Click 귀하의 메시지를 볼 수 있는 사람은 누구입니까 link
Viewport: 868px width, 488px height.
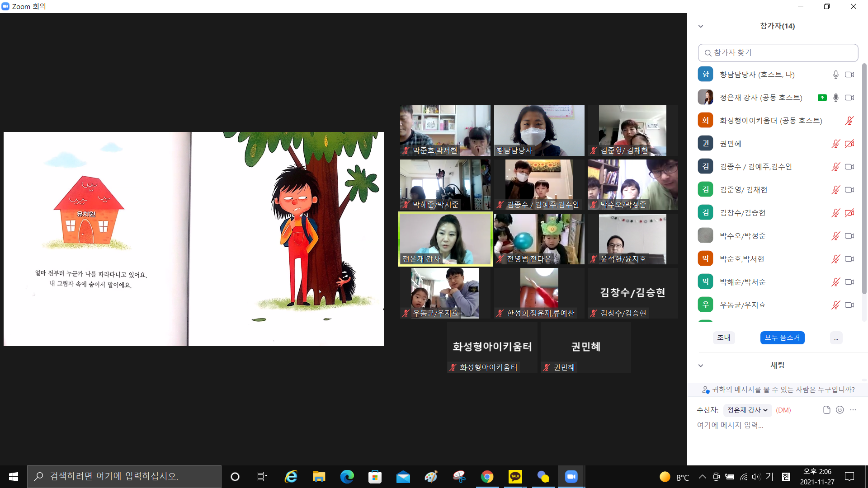pyautogui.click(x=783, y=389)
